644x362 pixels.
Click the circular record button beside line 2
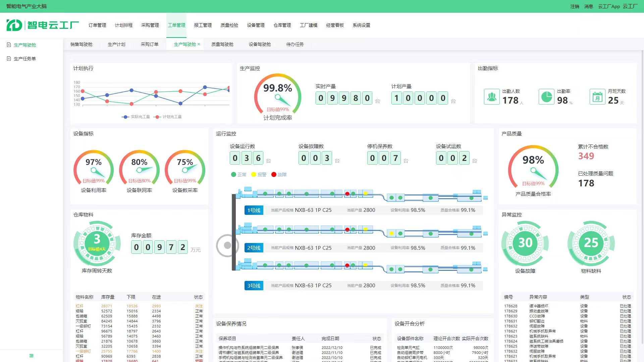227,245
